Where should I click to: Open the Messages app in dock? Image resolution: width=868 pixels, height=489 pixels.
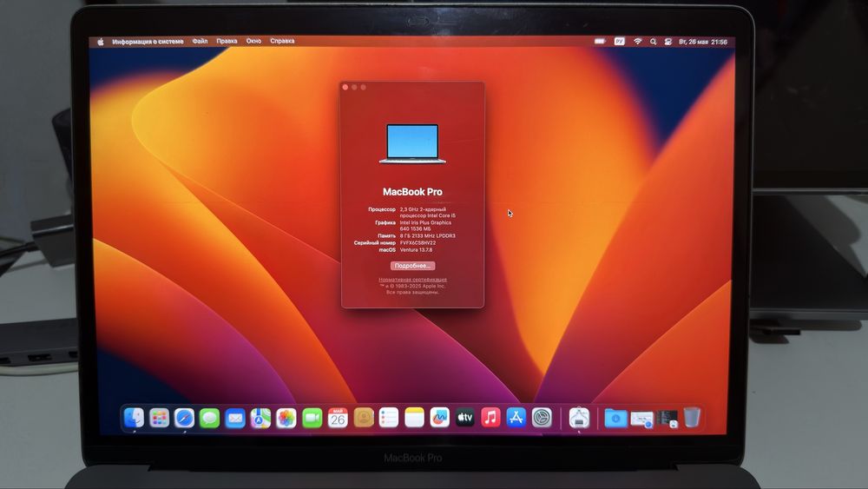[210, 418]
